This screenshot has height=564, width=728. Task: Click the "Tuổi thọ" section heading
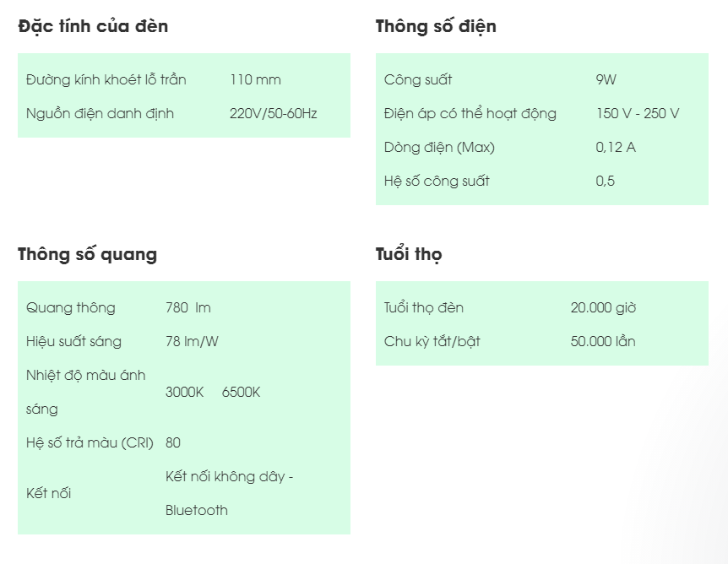click(x=409, y=254)
